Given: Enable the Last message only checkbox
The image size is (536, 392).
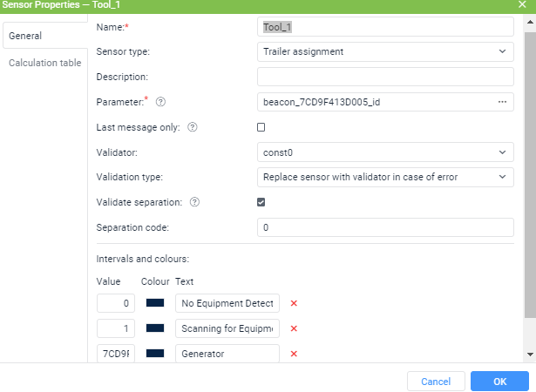Looking at the screenshot, I should coord(261,127).
